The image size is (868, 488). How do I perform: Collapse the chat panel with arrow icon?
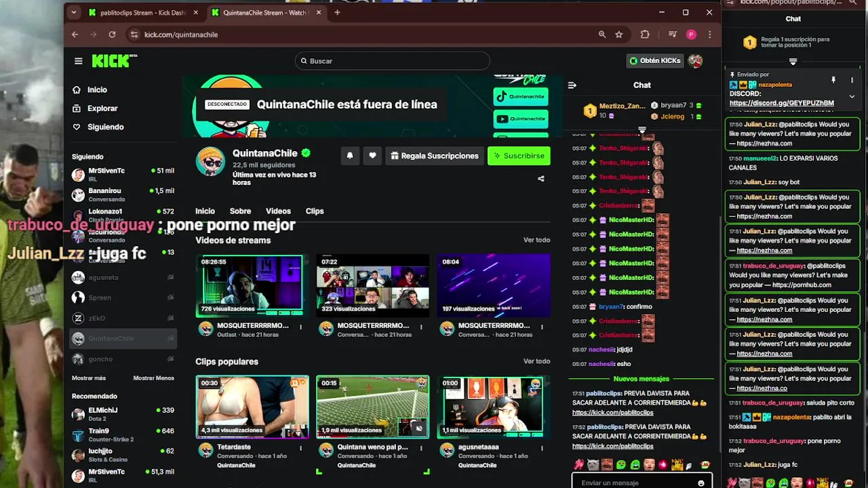pos(572,85)
